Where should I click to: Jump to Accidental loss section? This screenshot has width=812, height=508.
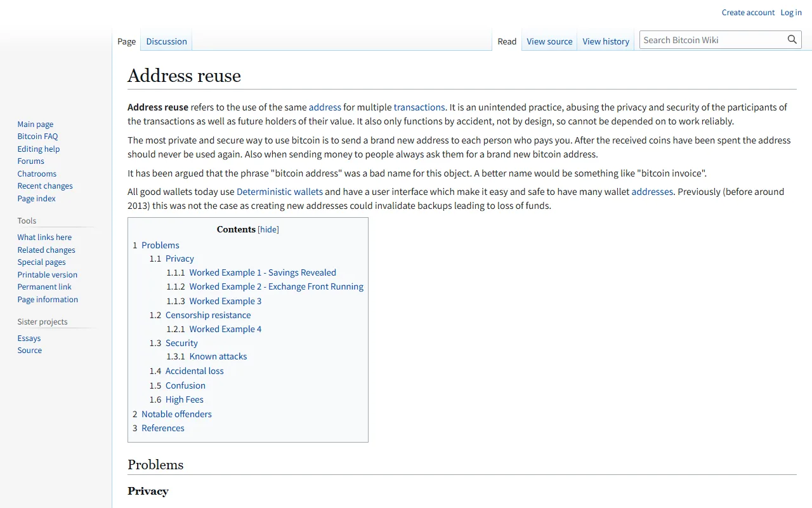[x=195, y=371]
